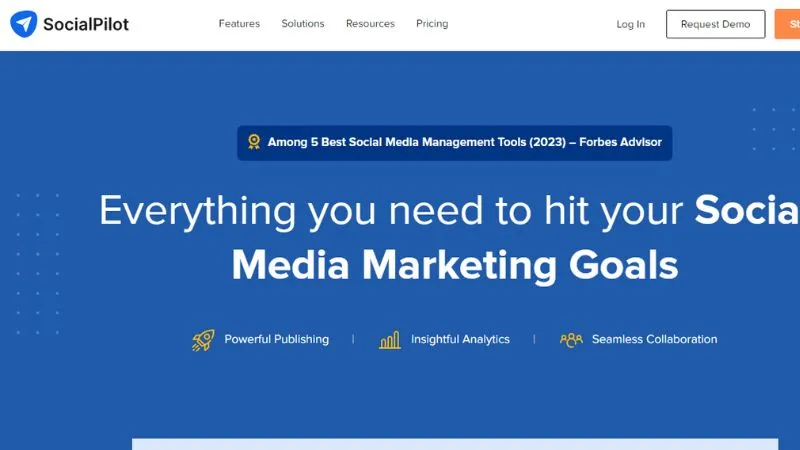The image size is (800, 450).
Task: Open the Solutions menu
Action: coord(303,23)
